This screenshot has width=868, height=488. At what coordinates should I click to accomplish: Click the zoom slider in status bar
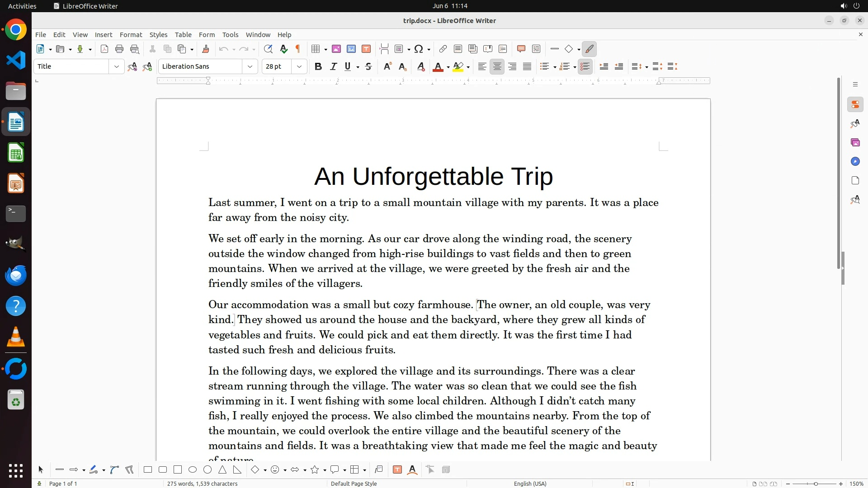pyautogui.click(x=815, y=483)
